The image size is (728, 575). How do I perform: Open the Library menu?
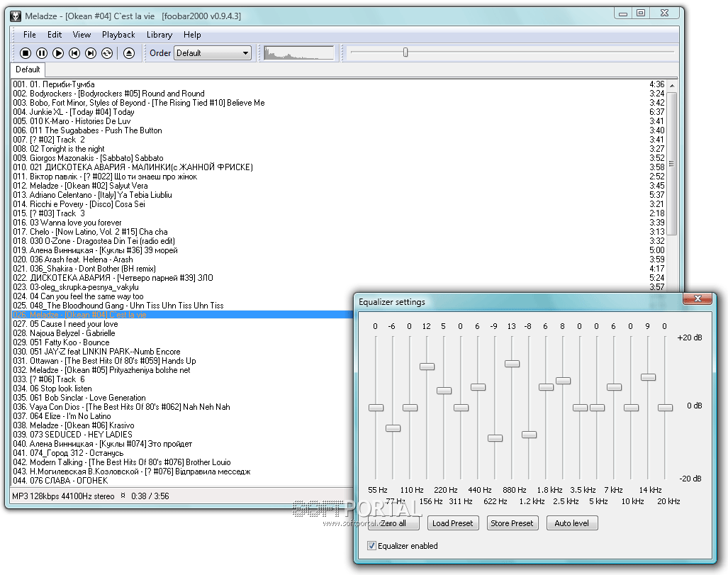(x=159, y=35)
